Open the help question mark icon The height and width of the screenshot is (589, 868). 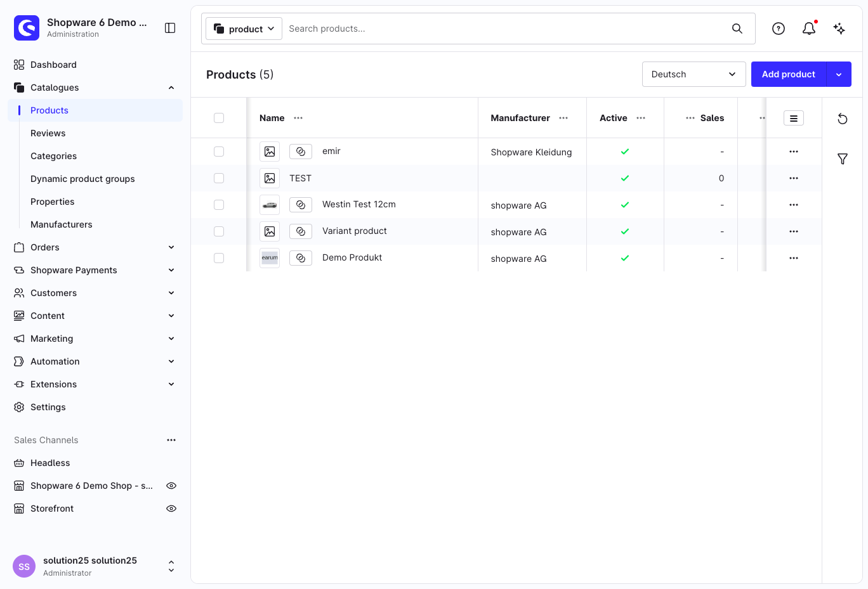coord(779,29)
